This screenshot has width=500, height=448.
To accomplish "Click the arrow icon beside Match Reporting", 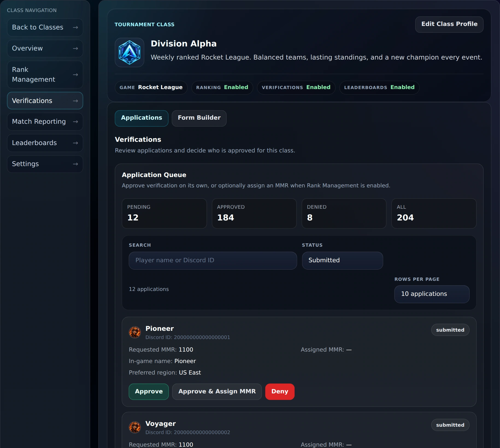I will coord(75,122).
